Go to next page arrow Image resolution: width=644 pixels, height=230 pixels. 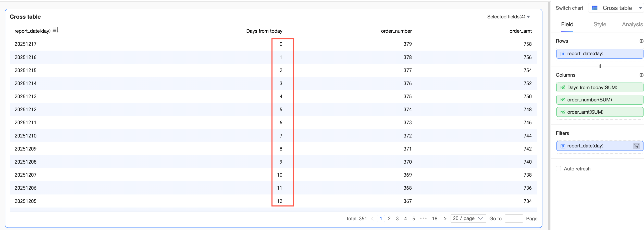point(445,219)
